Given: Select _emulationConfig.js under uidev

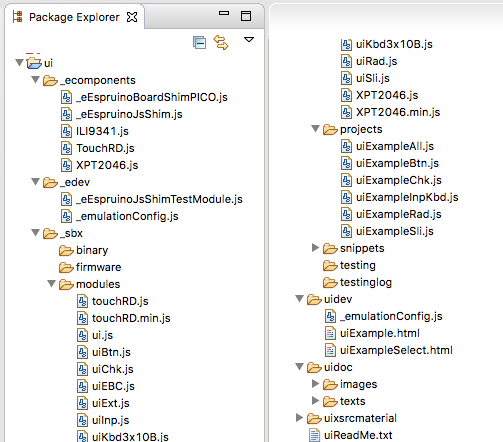Looking at the screenshot, I should tap(391, 316).
